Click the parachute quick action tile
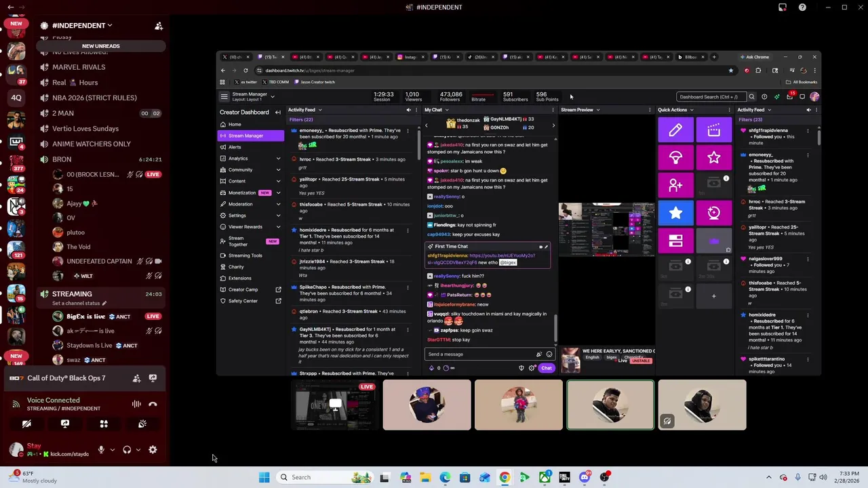This screenshot has height=488, width=868. click(x=675, y=158)
